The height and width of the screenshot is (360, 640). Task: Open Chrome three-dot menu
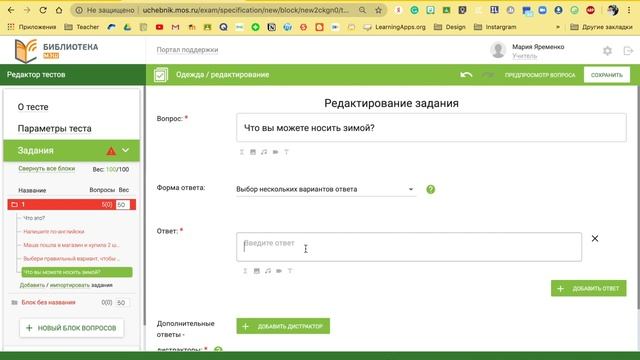[x=629, y=10]
